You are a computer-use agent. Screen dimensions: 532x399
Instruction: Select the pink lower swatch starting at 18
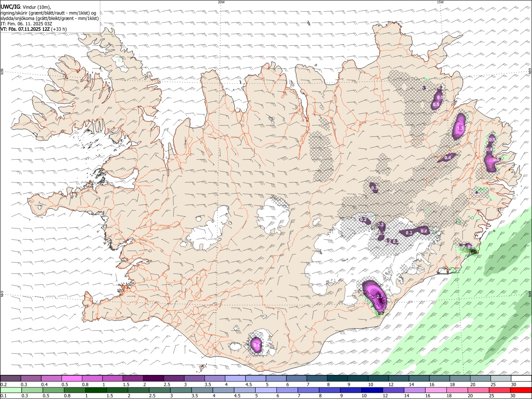point(458,390)
